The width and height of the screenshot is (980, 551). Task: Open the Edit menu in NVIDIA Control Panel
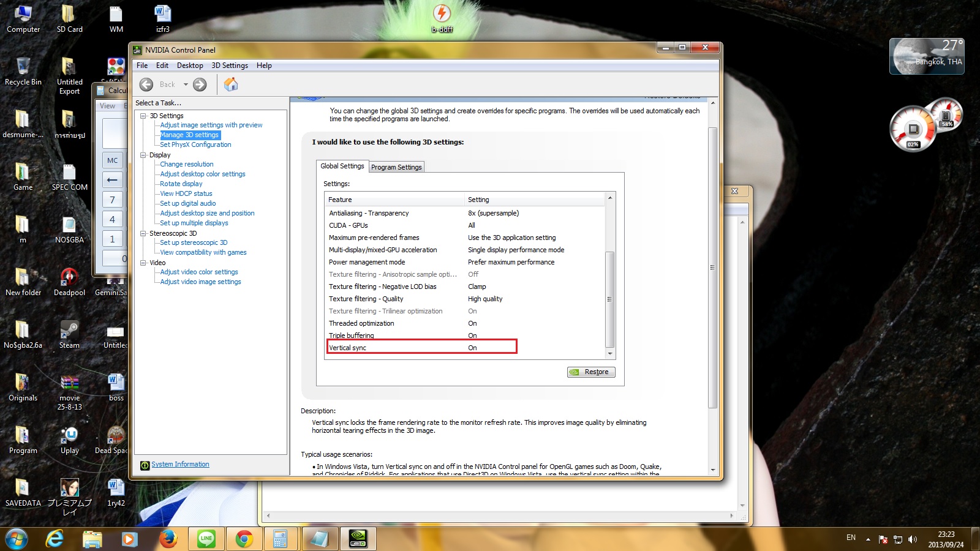click(x=162, y=66)
